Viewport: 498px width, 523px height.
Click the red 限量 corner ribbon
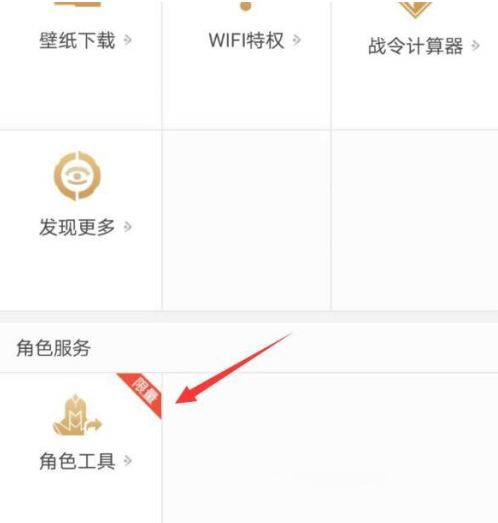click(143, 392)
